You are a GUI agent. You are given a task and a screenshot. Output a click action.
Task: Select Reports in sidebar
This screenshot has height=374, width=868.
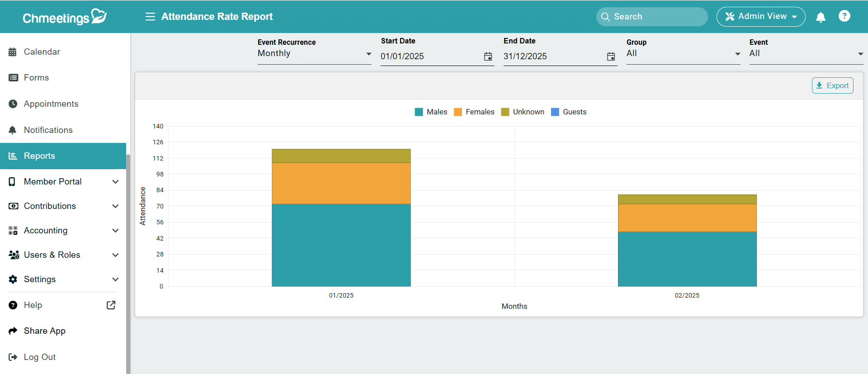click(63, 156)
